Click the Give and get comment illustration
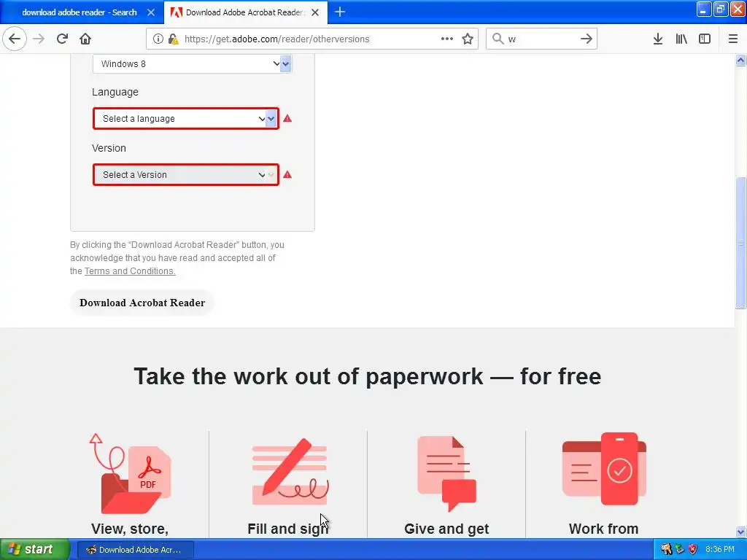This screenshot has width=747, height=560. pos(447,473)
